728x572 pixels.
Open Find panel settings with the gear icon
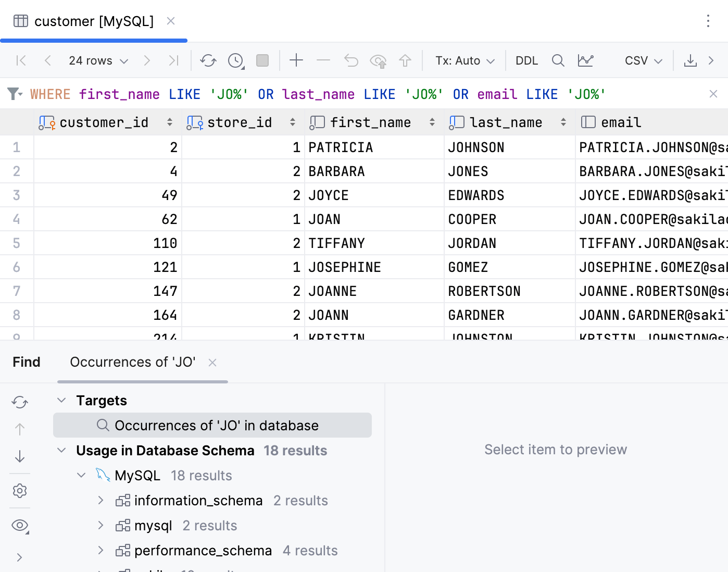[x=20, y=490]
